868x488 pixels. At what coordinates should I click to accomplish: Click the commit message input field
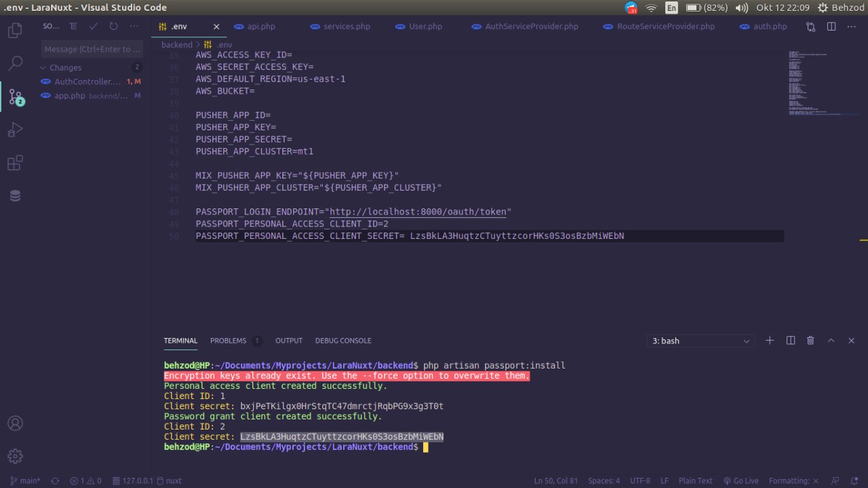click(x=92, y=49)
